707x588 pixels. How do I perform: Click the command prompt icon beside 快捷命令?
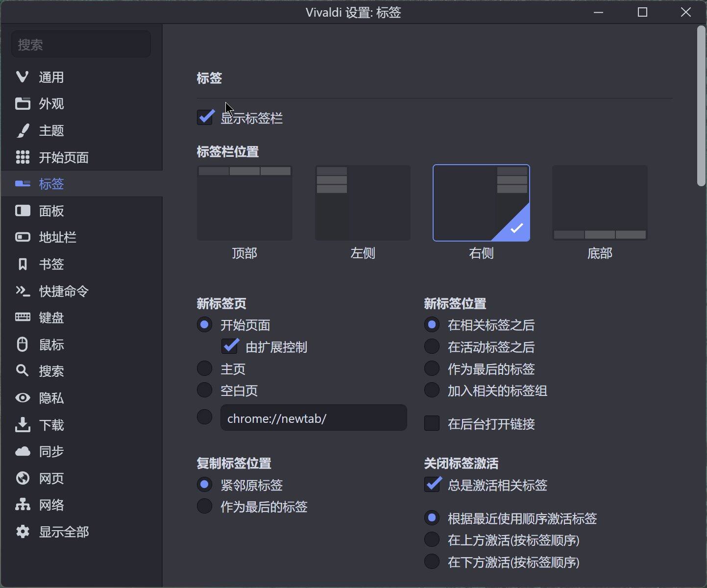click(x=23, y=291)
